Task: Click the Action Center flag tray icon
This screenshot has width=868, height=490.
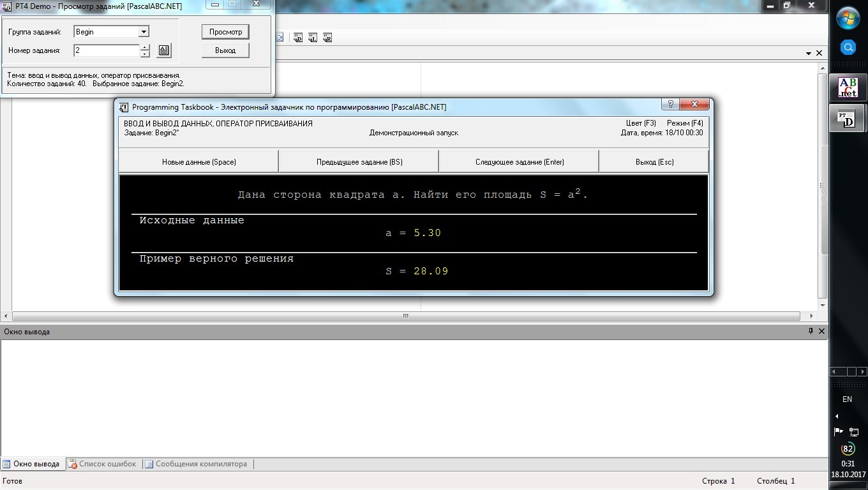Action: [839, 432]
